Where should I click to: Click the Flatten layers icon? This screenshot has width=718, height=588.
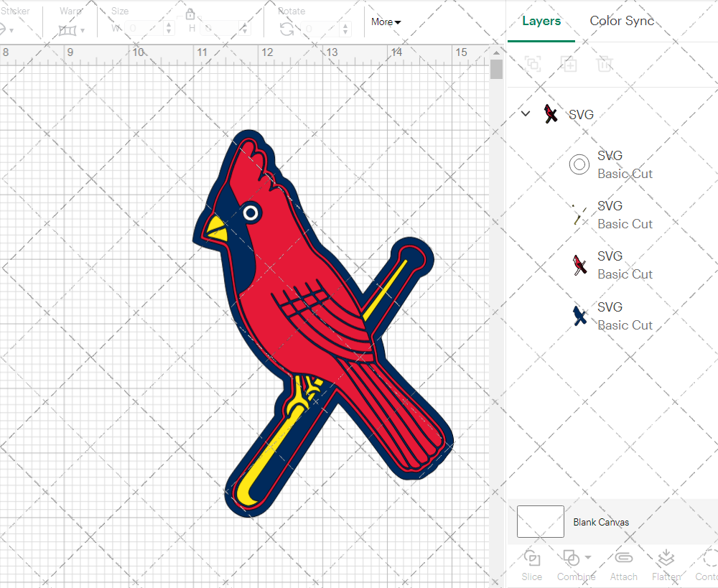pyautogui.click(x=666, y=559)
